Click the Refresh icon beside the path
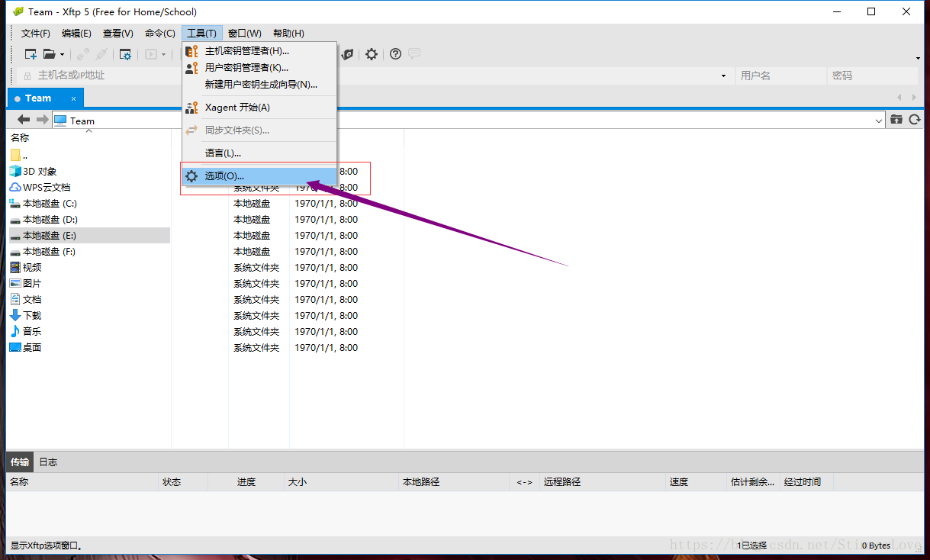Image resolution: width=930 pixels, height=560 pixels. click(914, 120)
